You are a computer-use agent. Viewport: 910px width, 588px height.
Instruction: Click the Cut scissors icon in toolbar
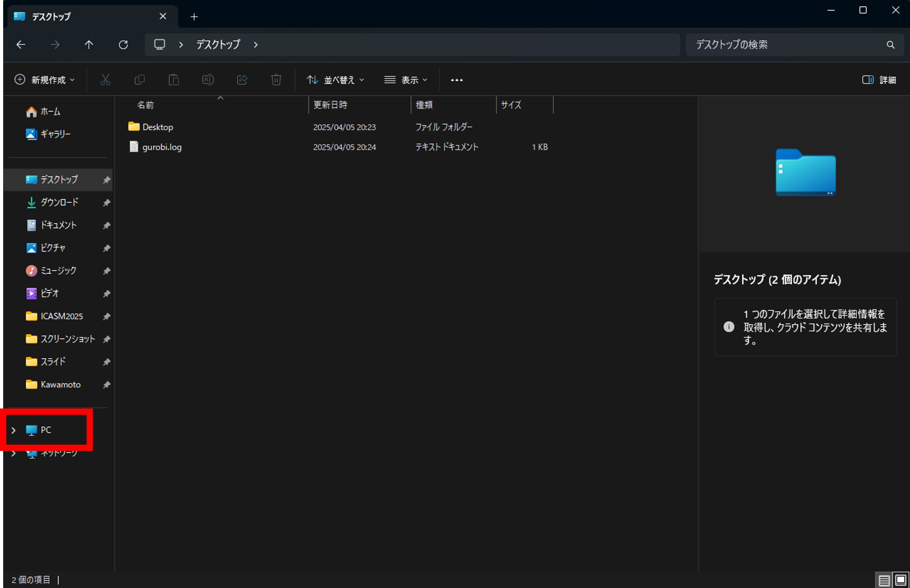click(105, 80)
